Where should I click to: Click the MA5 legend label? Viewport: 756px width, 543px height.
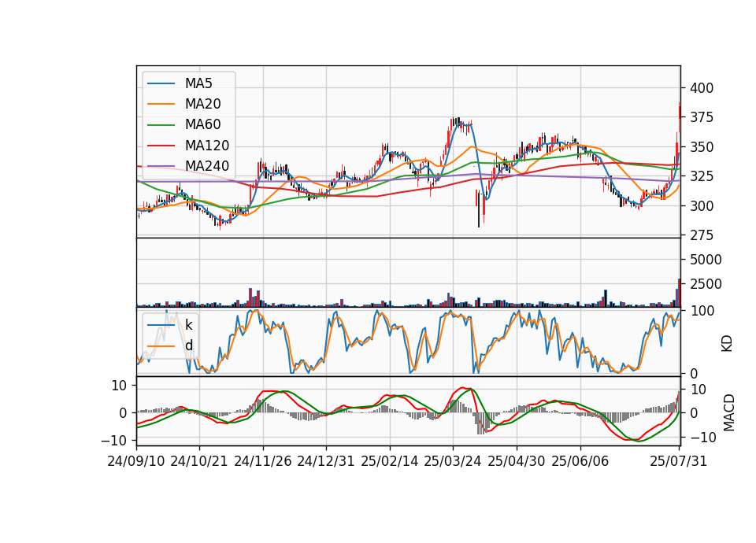[198, 83]
